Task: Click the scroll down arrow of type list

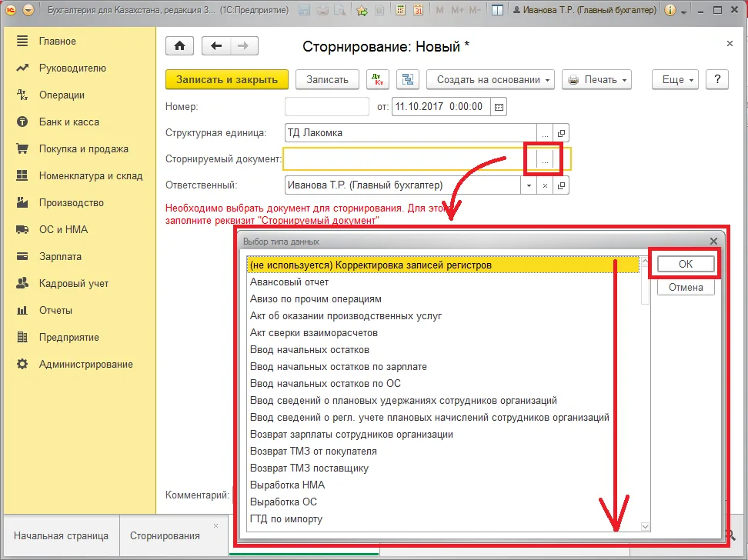Action: point(645,526)
